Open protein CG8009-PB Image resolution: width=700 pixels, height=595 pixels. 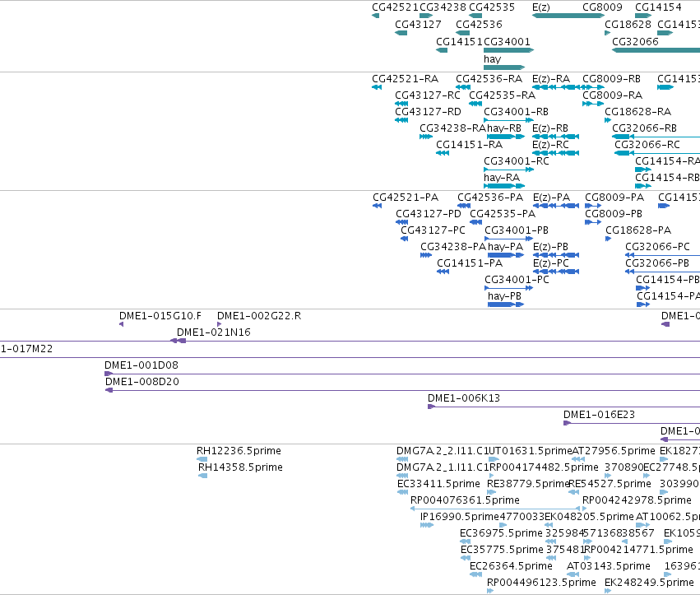coord(614,214)
